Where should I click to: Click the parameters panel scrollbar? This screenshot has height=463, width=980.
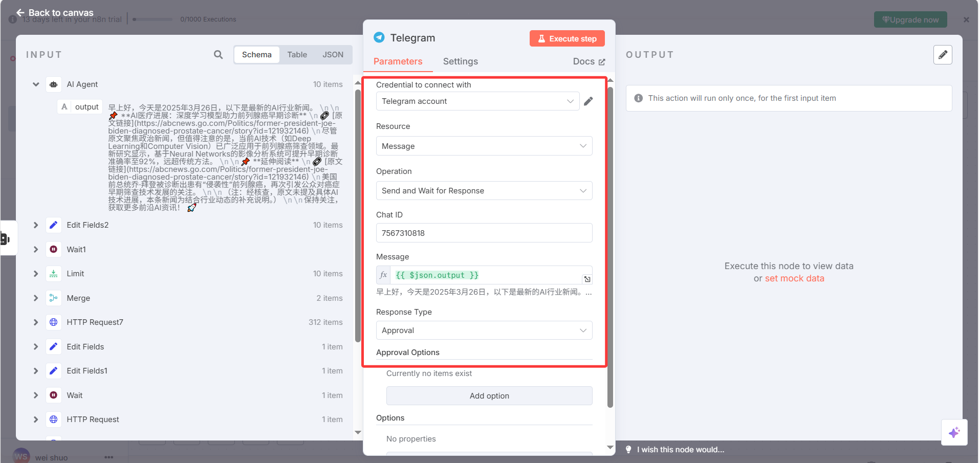pos(610,248)
